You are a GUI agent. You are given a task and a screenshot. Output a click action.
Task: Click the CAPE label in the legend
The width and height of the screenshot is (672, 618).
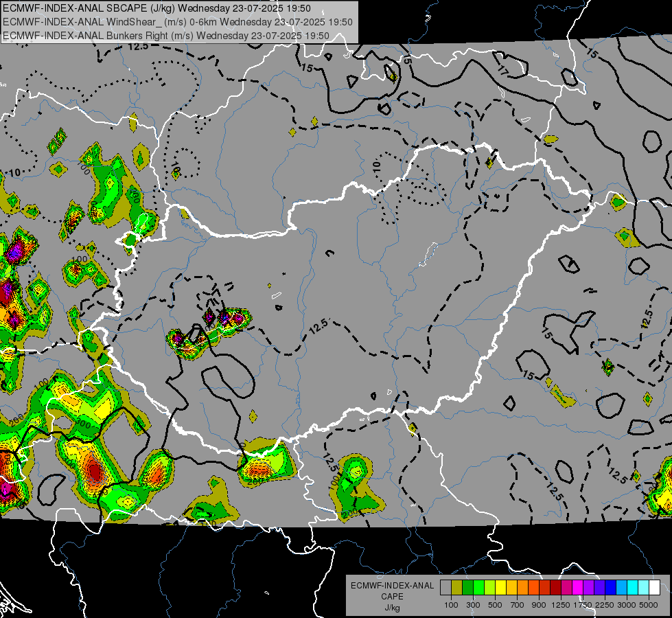click(x=392, y=597)
